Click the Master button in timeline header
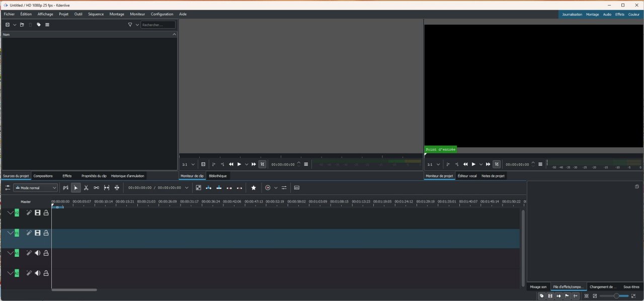 tap(26, 202)
